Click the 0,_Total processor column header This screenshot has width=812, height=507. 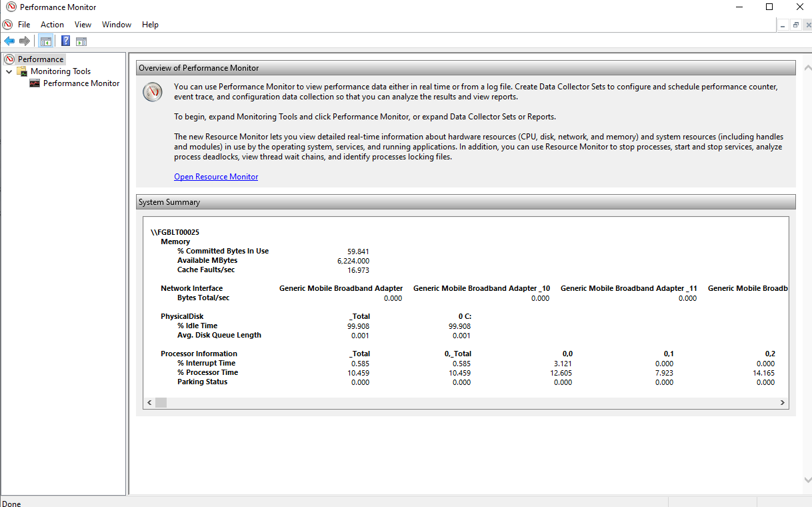click(457, 354)
